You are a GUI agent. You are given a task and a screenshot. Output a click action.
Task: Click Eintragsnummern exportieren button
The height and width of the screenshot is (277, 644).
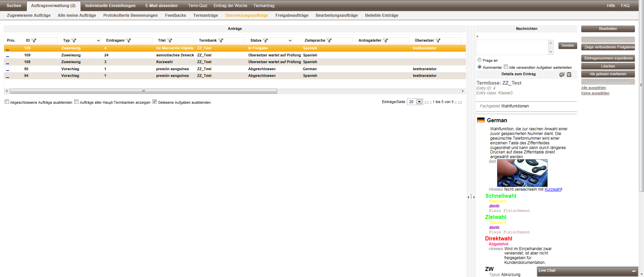point(608,58)
